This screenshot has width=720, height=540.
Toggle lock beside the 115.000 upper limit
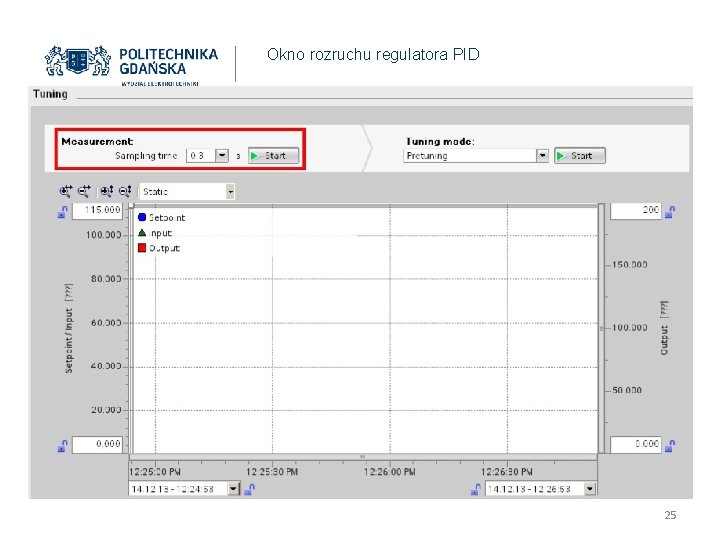point(62,212)
